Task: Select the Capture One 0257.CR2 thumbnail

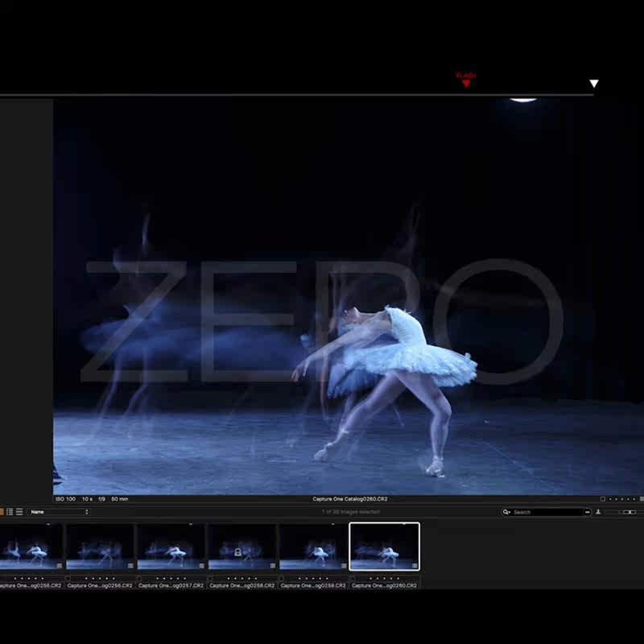Action: (x=171, y=547)
